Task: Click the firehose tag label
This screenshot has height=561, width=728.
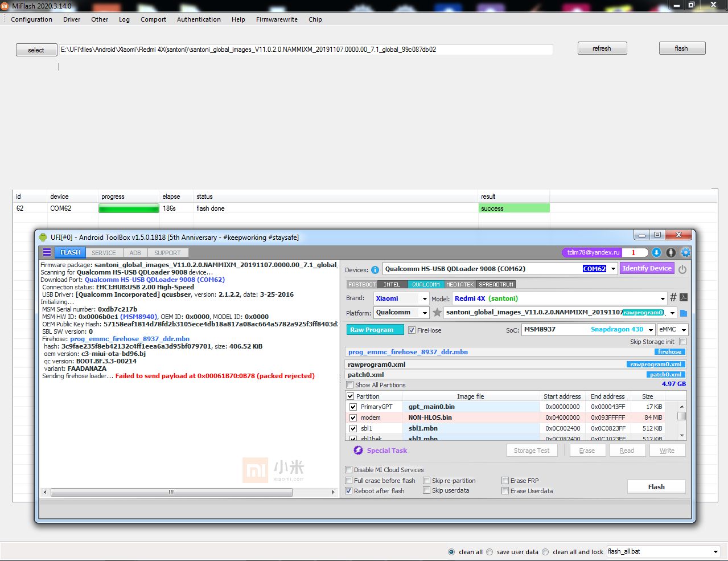Action: coord(669,352)
